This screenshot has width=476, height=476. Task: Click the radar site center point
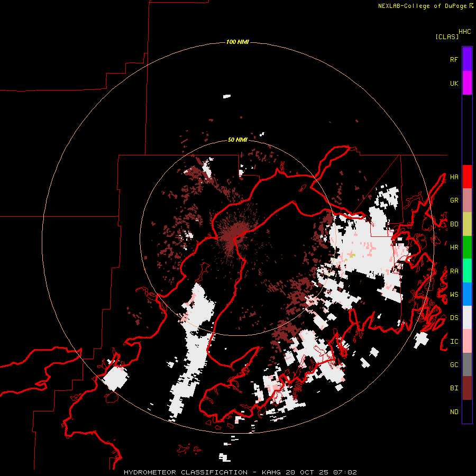pos(237,237)
